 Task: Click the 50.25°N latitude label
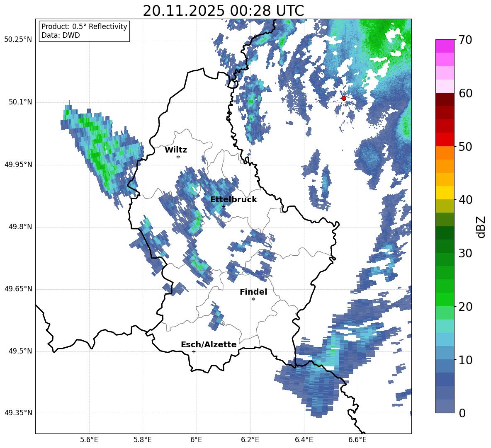[x=18, y=40]
